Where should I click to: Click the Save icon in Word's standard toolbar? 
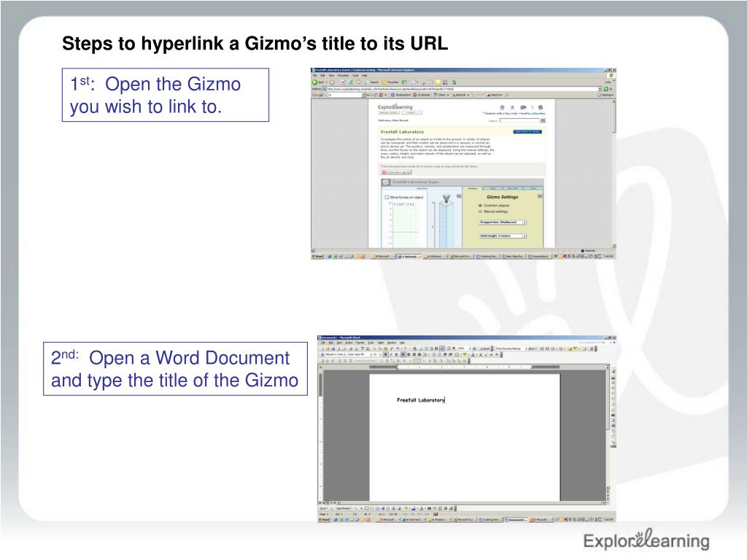coord(333,349)
